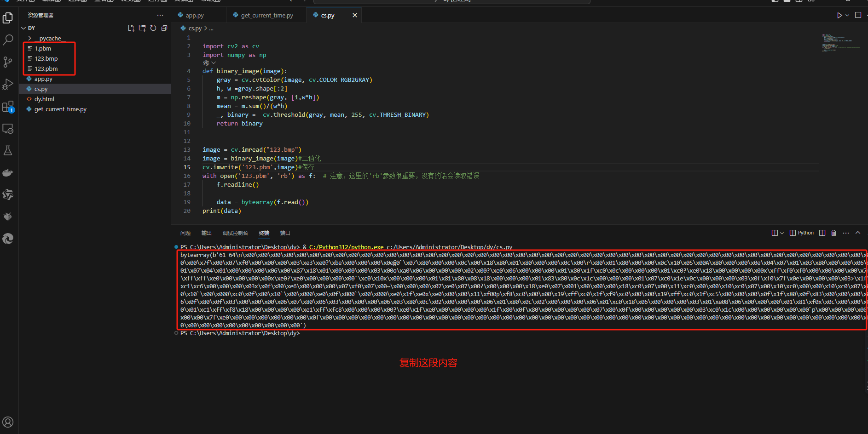Screen dimensions: 868x434
Task: Run the Python file with play button
Action: point(839,15)
